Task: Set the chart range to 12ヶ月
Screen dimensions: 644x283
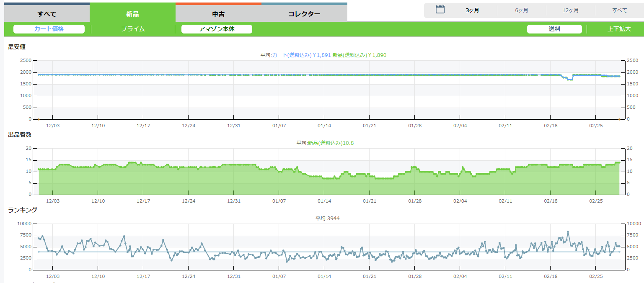Action: point(571,10)
